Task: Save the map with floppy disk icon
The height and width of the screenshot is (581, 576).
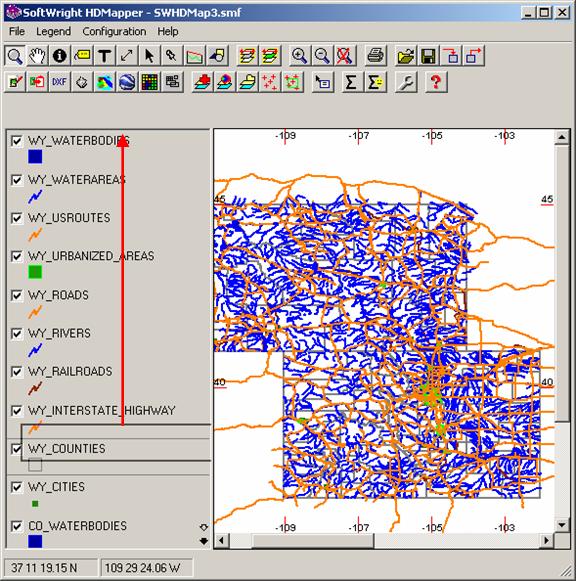Action: click(x=428, y=56)
